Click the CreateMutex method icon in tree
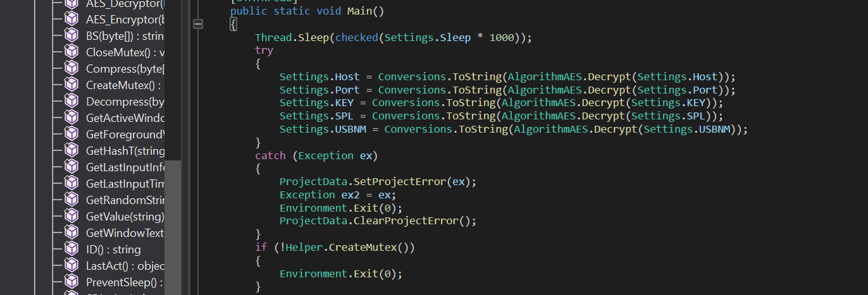Image resolution: width=868 pixels, height=295 pixels. [72, 85]
